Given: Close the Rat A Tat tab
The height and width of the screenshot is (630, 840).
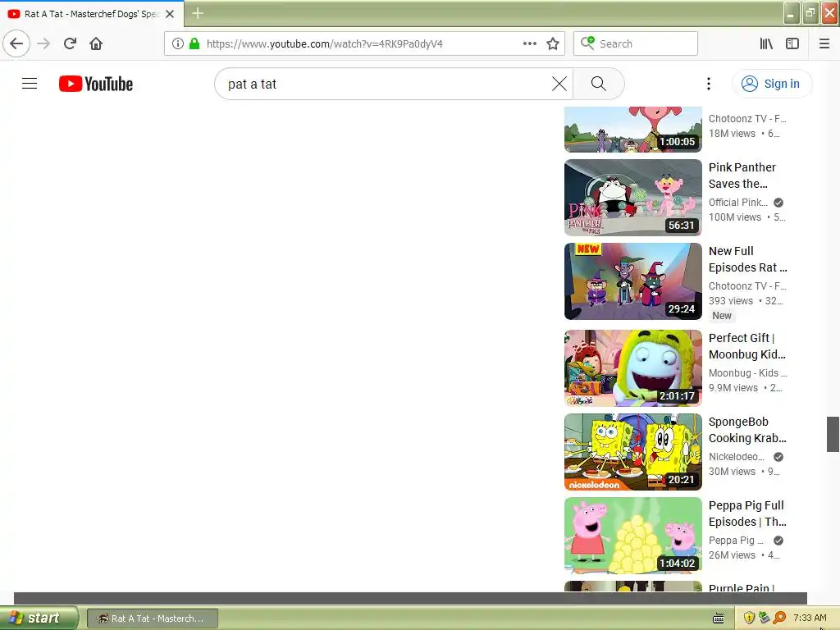Looking at the screenshot, I should pos(170,14).
